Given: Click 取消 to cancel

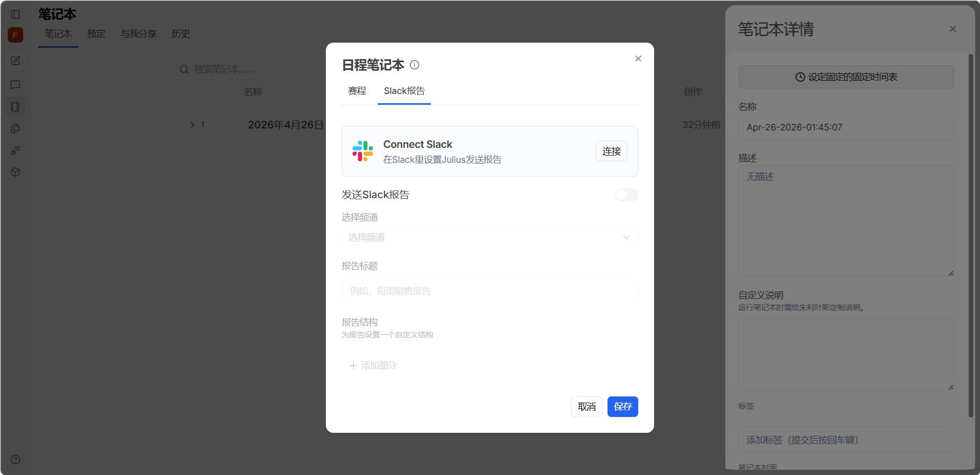Looking at the screenshot, I should click(x=586, y=407).
